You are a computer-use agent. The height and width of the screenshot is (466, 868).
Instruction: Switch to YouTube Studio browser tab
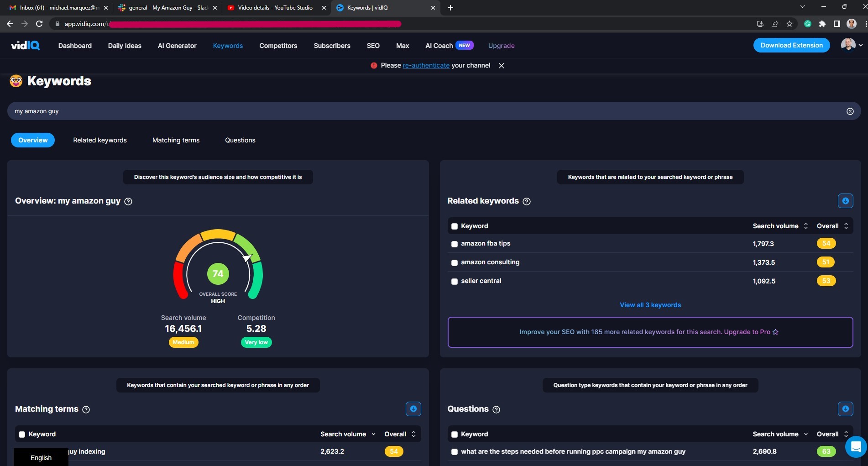click(275, 8)
